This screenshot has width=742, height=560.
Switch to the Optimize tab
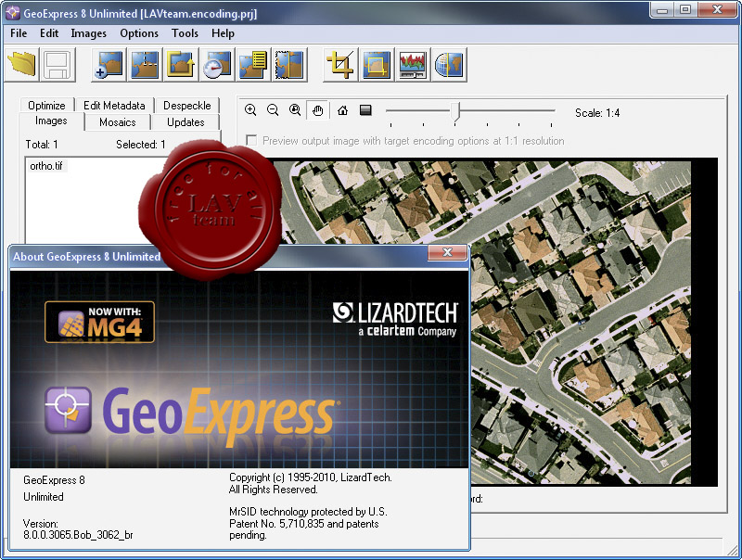coord(47,105)
